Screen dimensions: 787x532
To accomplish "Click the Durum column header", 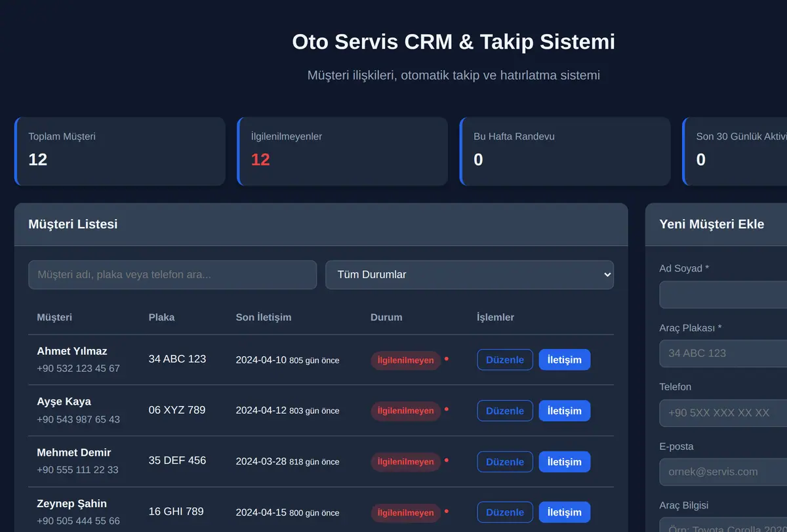I will coord(386,317).
